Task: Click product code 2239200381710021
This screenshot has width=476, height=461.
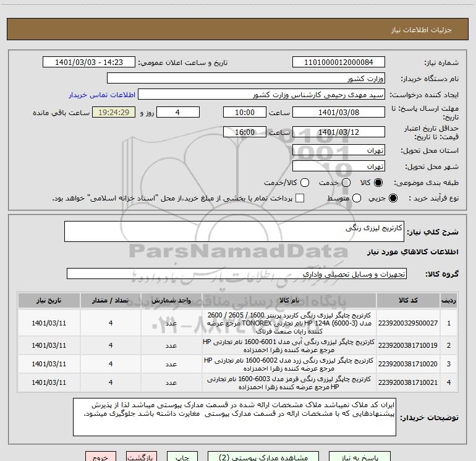Action: (x=408, y=382)
